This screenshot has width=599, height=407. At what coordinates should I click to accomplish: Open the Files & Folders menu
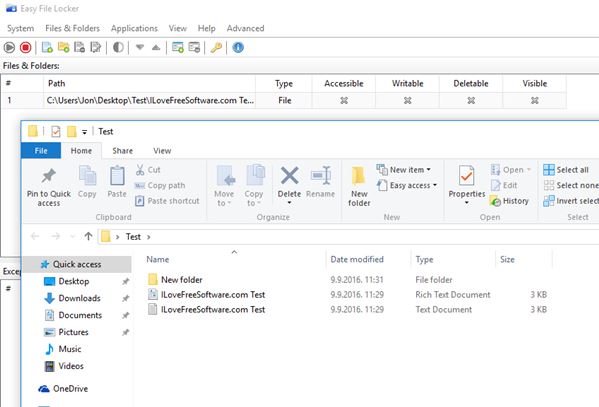(73, 28)
